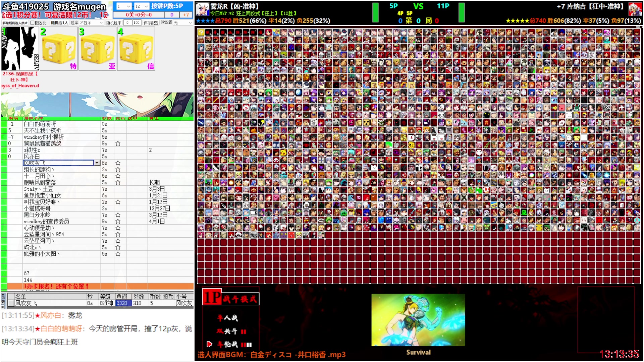Viewport: 644px width, 362px height.
Task: Click the score box showing 0关+0分=0
Action: coord(139,15)
